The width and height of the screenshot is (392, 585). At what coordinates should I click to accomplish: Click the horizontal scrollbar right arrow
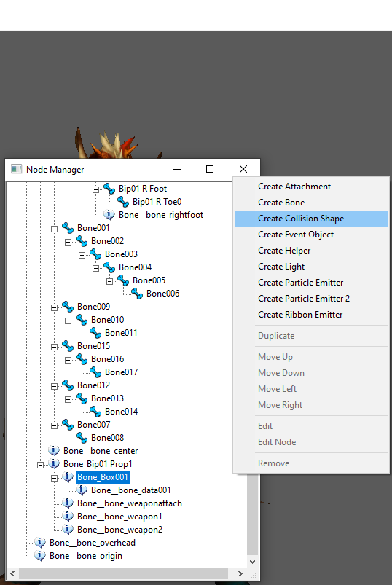(240, 573)
